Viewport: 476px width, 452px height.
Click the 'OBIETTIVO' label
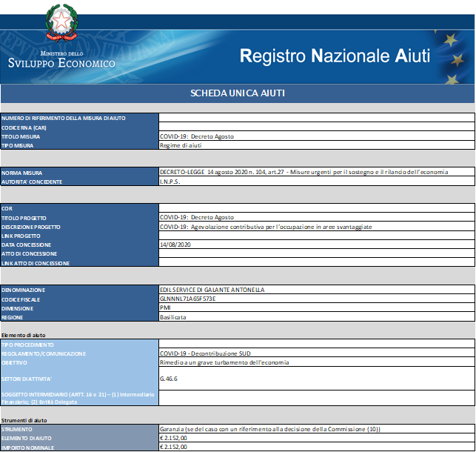(14, 362)
